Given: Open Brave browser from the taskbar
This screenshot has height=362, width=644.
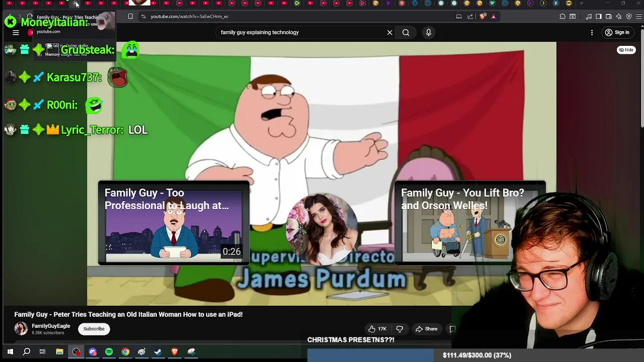Looking at the screenshot, I should 175,352.
